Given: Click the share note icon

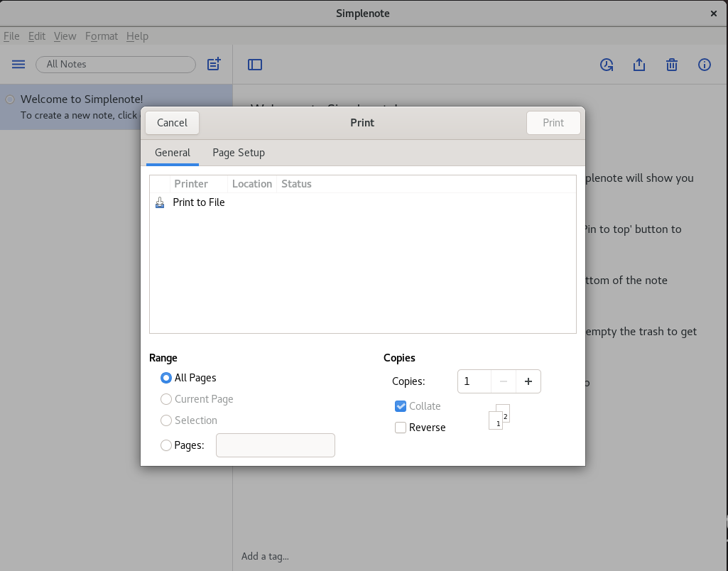Looking at the screenshot, I should [x=639, y=65].
